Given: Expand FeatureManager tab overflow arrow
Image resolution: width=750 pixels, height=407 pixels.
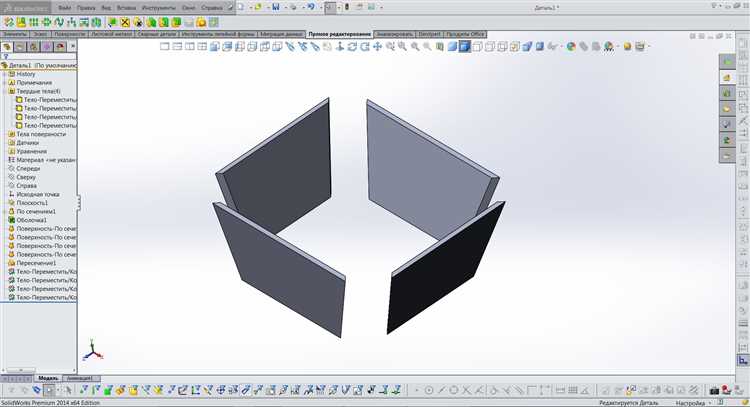Looking at the screenshot, I should tap(72, 47).
